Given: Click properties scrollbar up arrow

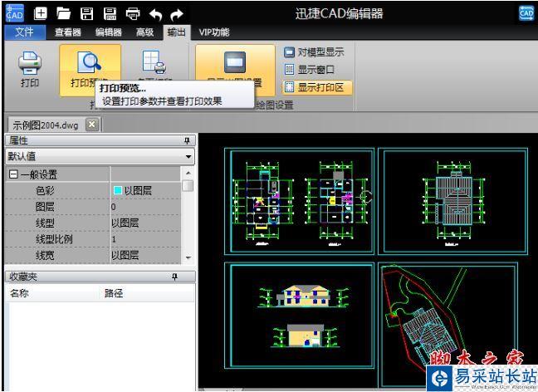Looking at the screenshot, I should 188,172.
